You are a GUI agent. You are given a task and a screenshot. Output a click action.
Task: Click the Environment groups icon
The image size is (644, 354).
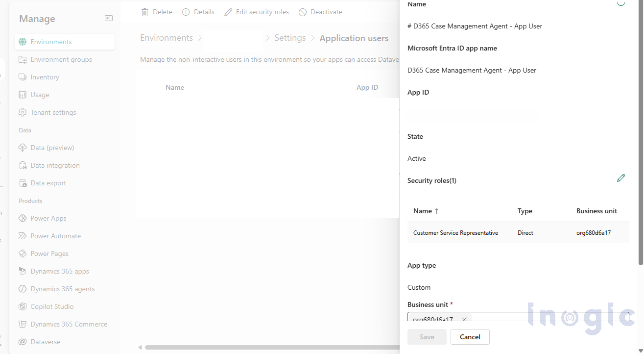click(23, 59)
